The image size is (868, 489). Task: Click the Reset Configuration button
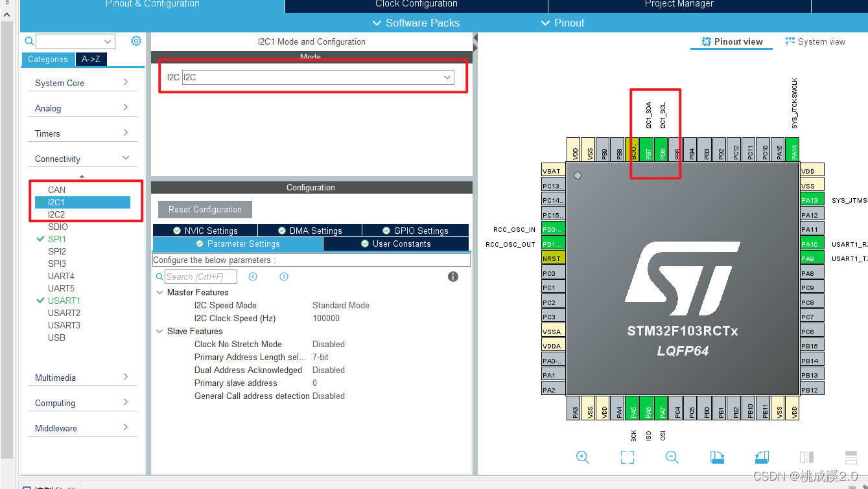(205, 210)
